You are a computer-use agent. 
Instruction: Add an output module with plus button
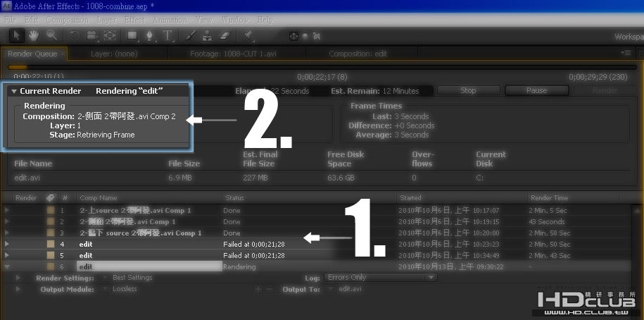(x=258, y=289)
